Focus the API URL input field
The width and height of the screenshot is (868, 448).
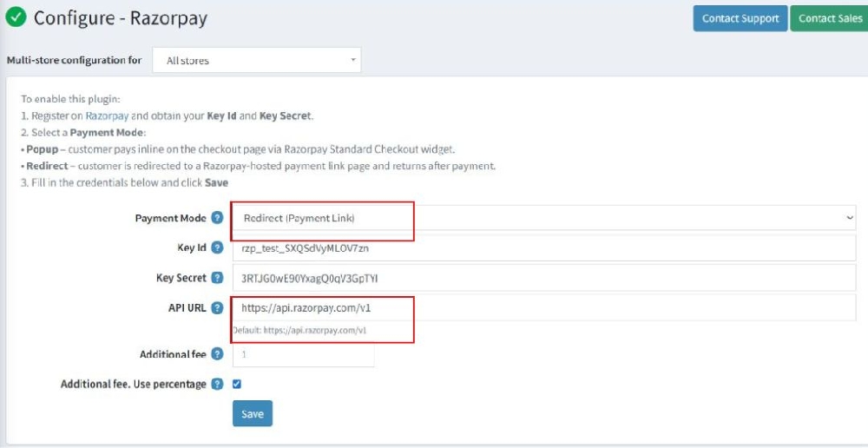(544, 308)
